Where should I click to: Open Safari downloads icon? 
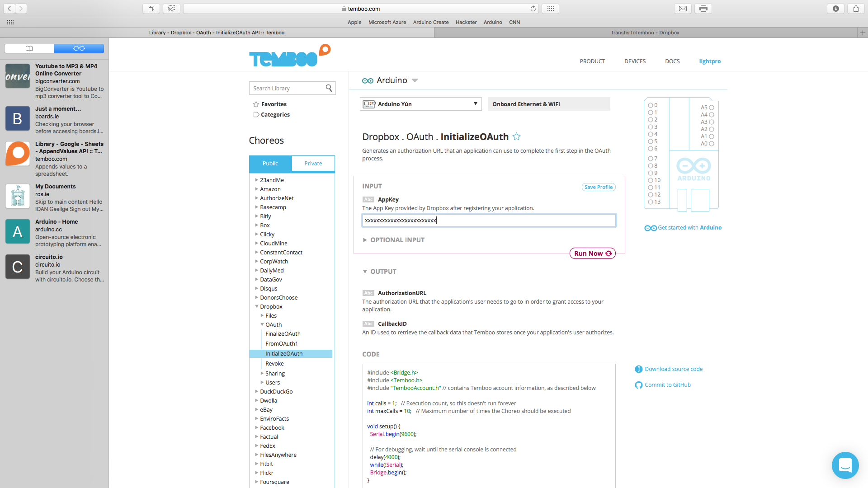point(835,9)
